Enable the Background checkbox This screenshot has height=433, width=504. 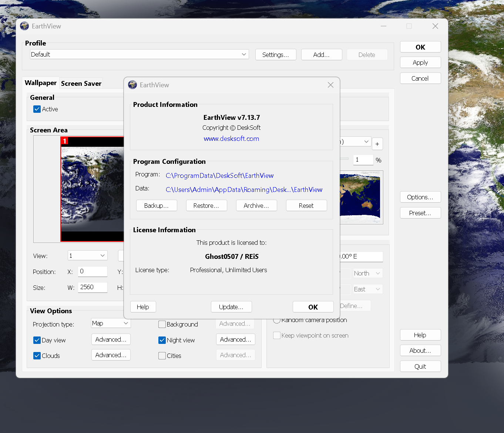pyautogui.click(x=162, y=324)
